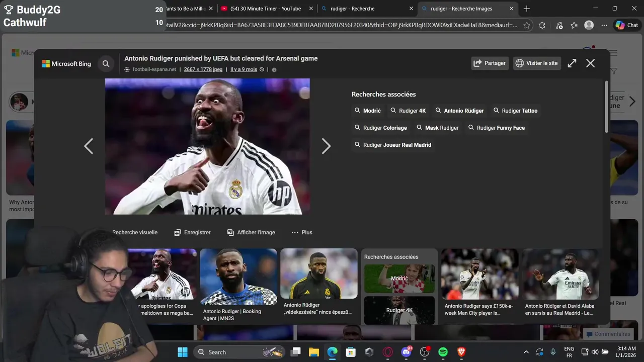
Task: Select Rudiger 4K related search chip
Action: click(x=408, y=111)
